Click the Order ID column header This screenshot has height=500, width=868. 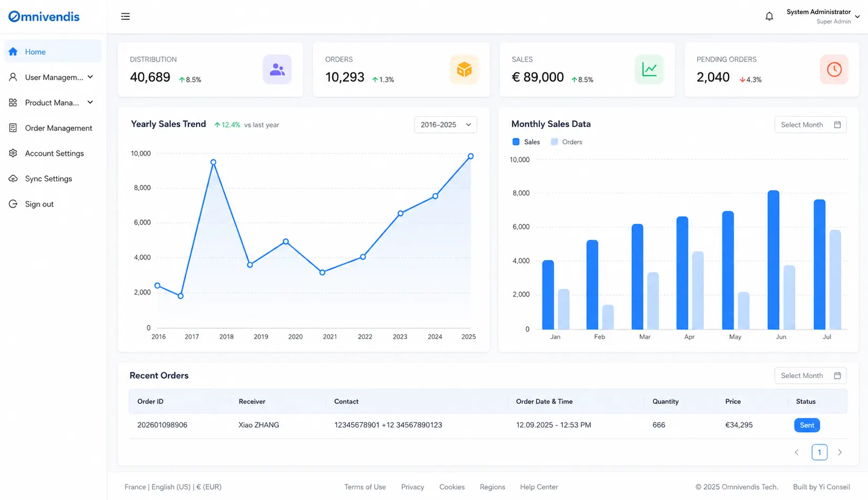[x=150, y=401]
